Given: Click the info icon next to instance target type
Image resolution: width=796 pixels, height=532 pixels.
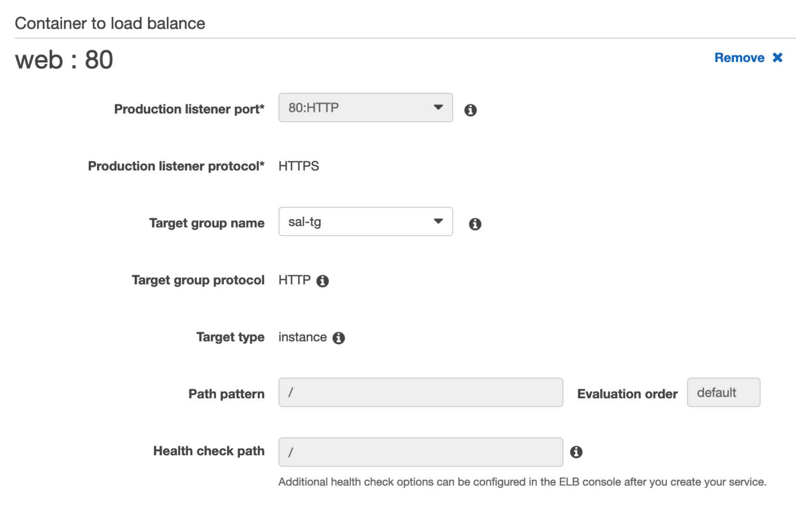Looking at the screenshot, I should 339,337.
